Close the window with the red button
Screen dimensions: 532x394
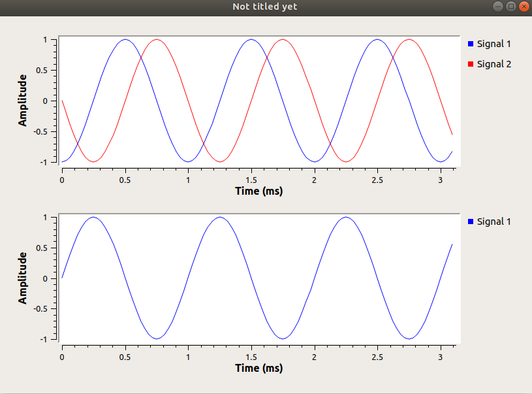tap(524, 7)
